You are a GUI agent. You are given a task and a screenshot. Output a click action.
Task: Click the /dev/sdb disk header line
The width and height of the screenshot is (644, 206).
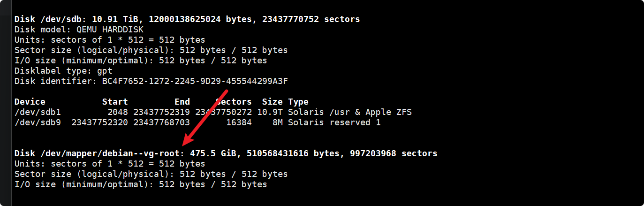pos(187,19)
